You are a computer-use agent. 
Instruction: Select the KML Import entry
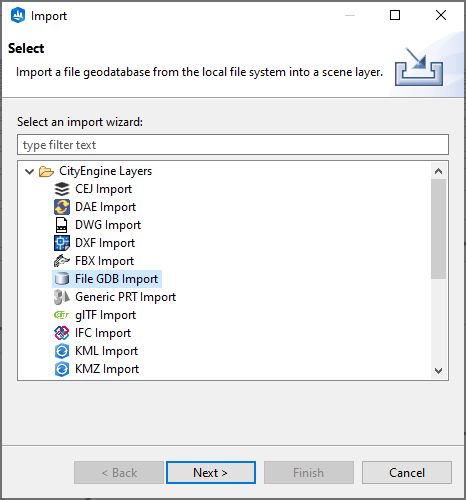[x=106, y=351]
